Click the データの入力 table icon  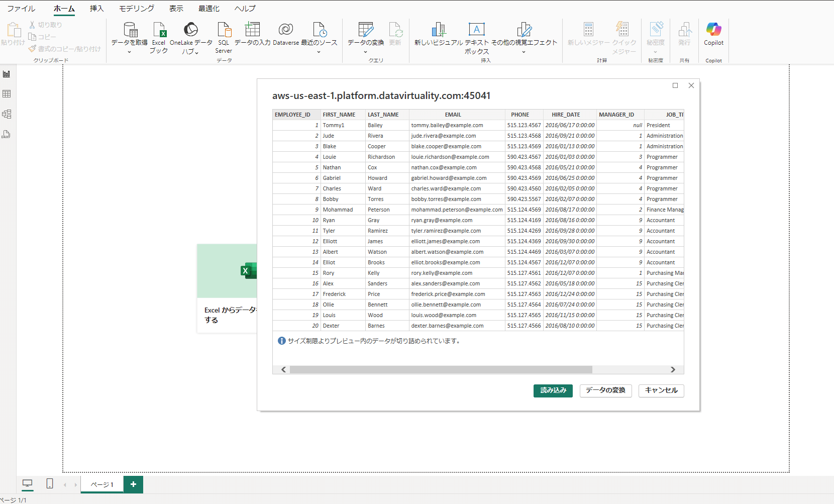[x=252, y=30]
